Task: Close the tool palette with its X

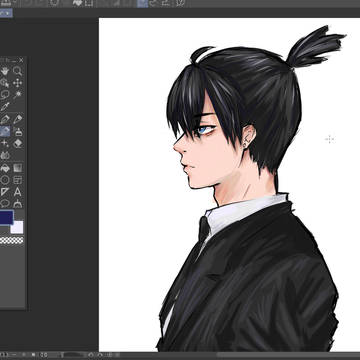Action: (21, 60)
